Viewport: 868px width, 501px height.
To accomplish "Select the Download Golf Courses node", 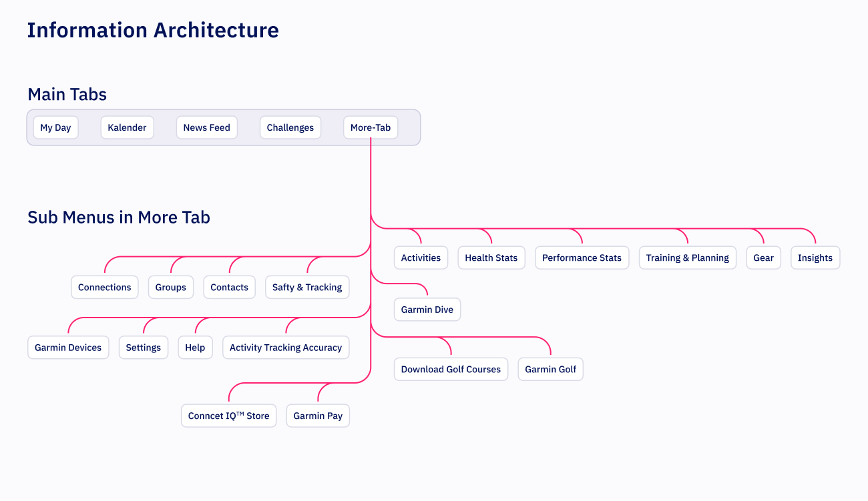I will pyautogui.click(x=451, y=370).
